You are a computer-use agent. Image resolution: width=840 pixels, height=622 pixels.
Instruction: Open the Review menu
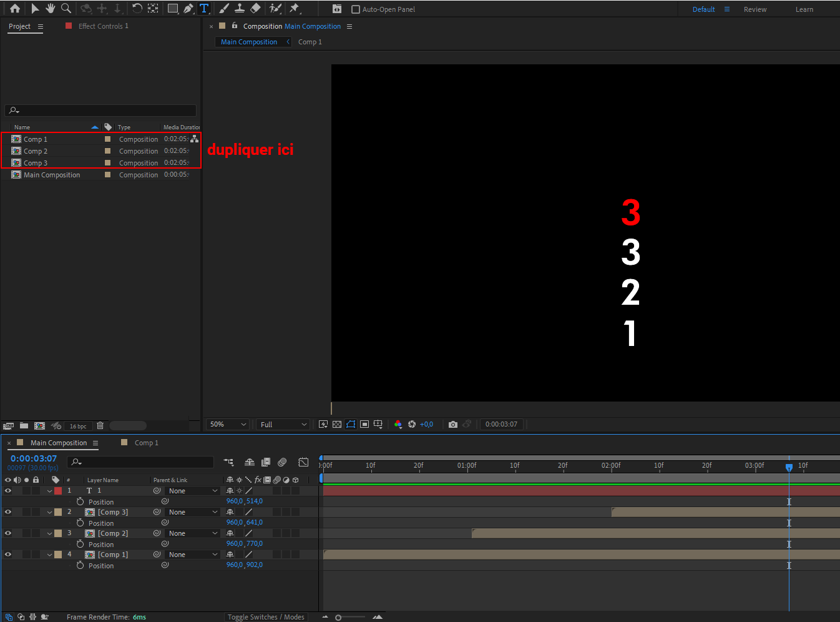pos(755,9)
